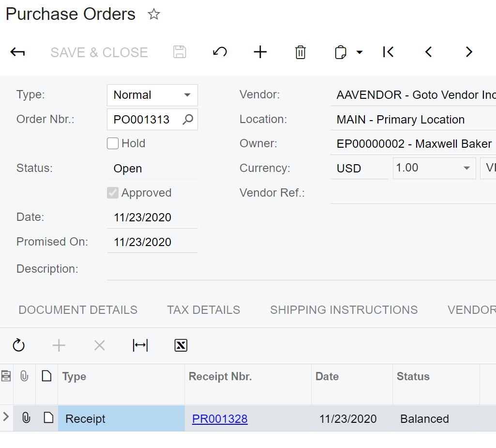Viewport: 496px width, 448px height.
Task: Open receipt PR001328 link
Action: click(x=220, y=419)
